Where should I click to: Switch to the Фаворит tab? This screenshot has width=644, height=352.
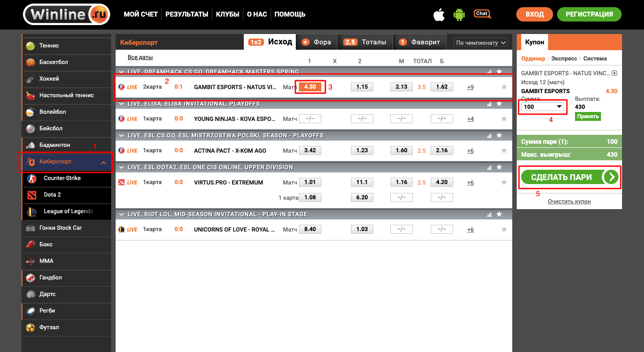pyautogui.click(x=419, y=42)
